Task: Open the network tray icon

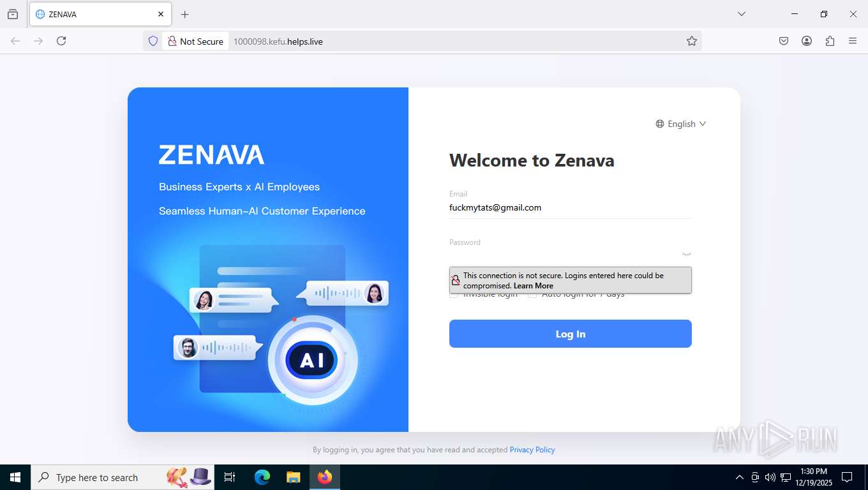Action: (x=786, y=477)
